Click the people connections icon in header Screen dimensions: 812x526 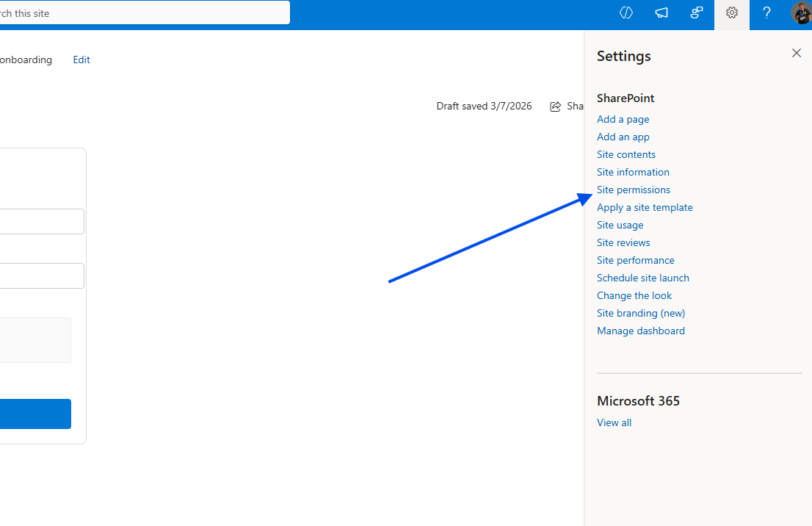coord(697,12)
